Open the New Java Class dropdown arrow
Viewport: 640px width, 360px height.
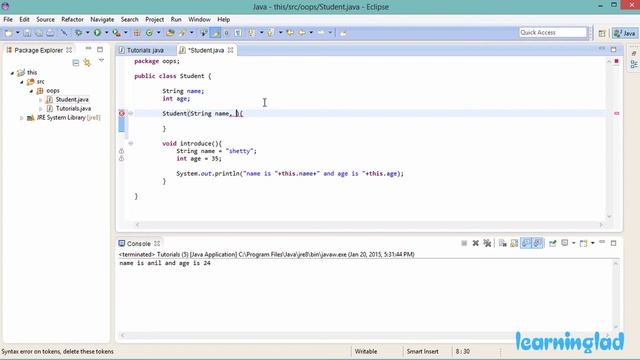click(x=158, y=33)
